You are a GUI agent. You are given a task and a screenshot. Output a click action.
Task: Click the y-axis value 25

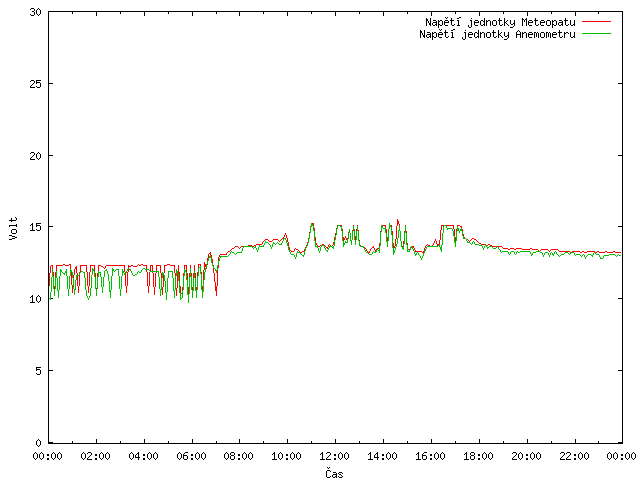[x=36, y=84]
